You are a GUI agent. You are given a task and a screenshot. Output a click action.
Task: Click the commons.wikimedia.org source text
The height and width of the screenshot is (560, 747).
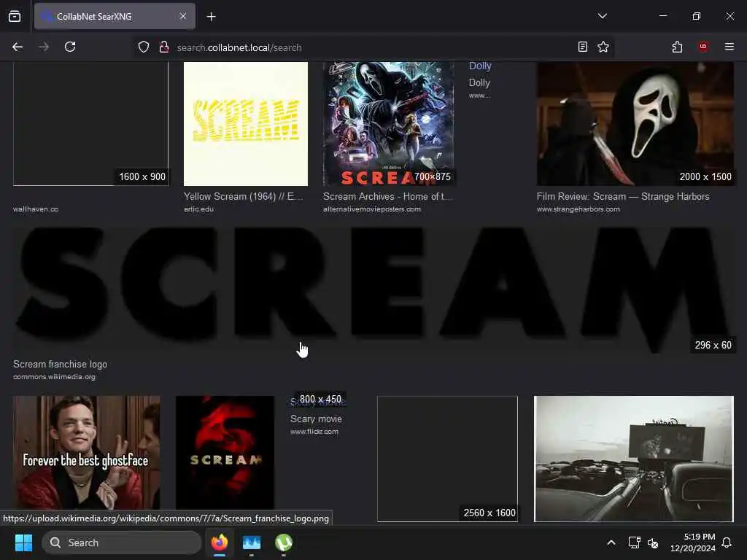pyautogui.click(x=54, y=377)
